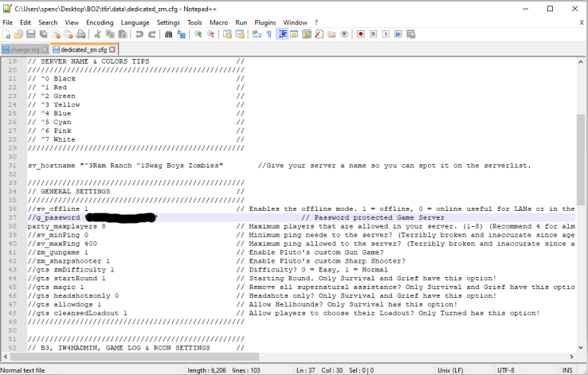Start macro recording with red dot icon
Viewport: 588px width, 375px height.
tap(361, 34)
